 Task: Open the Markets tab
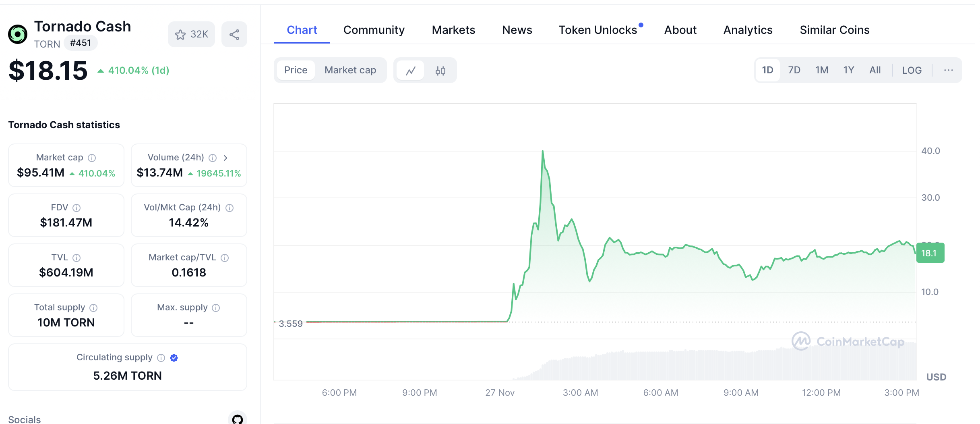[x=453, y=30]
